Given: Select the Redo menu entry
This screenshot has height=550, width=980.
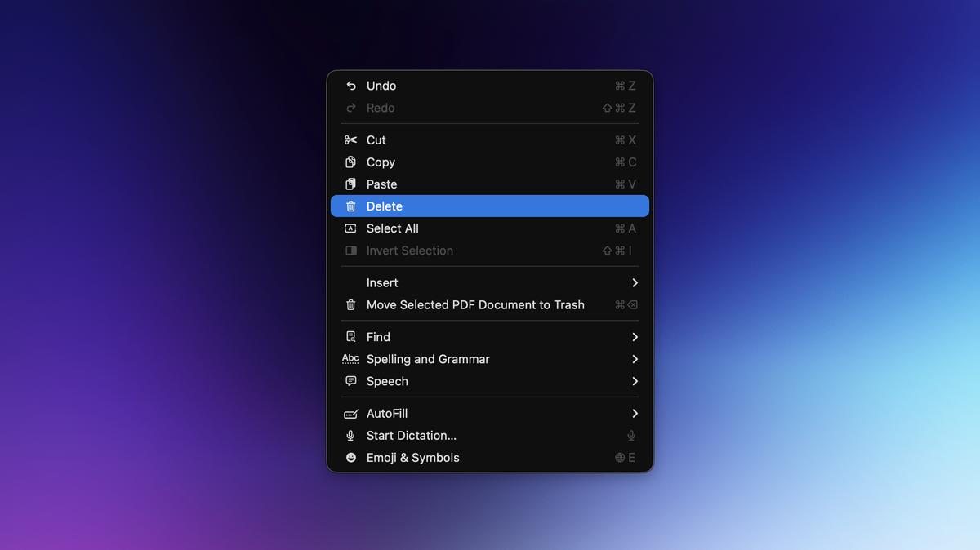Looking at the screenshot, I should pos(381,108).
